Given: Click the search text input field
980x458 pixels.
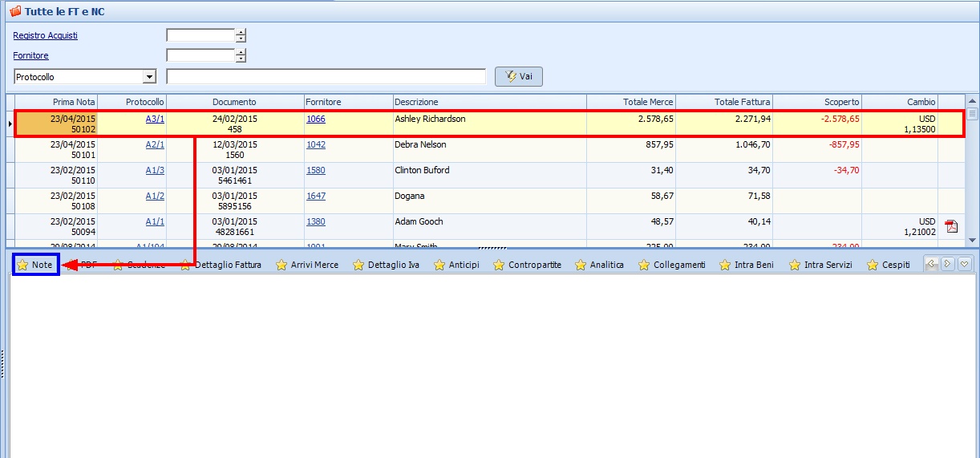Looking at the screenshot, I should pyautogui.click(x=326, y=77).
